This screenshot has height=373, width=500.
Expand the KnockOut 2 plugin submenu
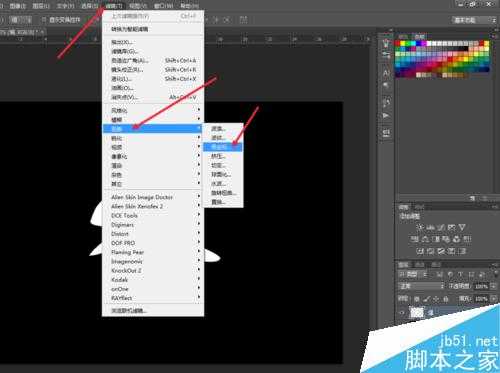[153, 271]
